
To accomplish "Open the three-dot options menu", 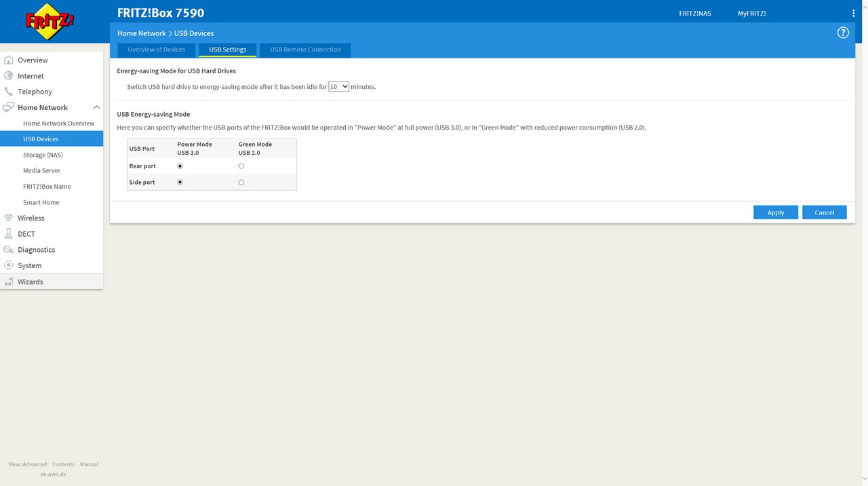I will [853, 13].
